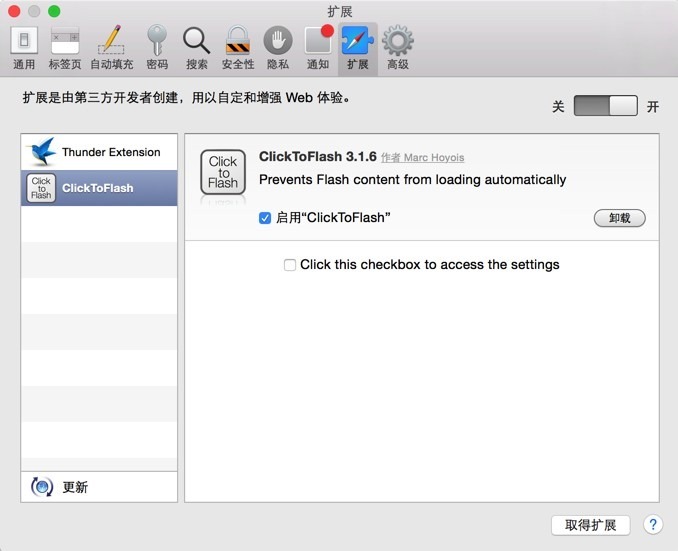
Task: Click the 开 (On) label beside the switch
Action: (652, 106)
